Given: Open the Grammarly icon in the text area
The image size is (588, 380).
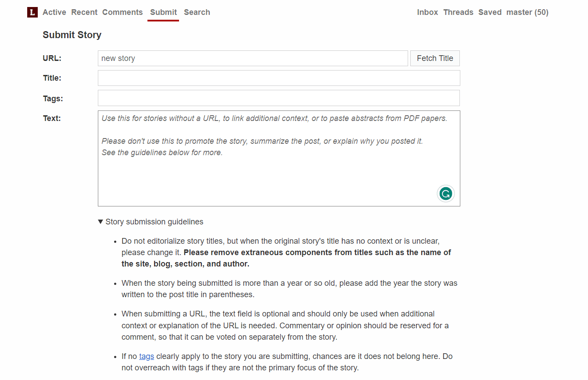Looking at the screenshot, I should point(445,194).
